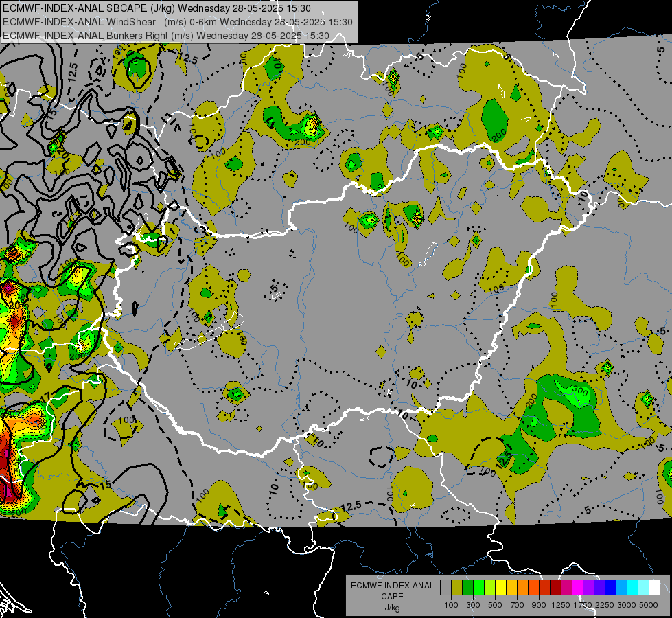672x618 pixels.
Task: Select the red-orange swatch left of 900
Action: tap(533, 587)
